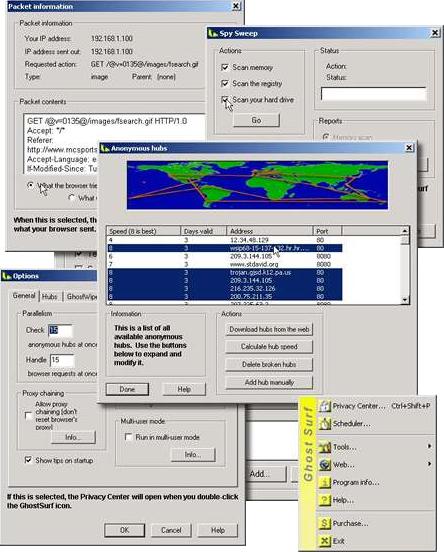Click the Program info icon
The width and height of the screenshot is (444, 552).
(325, 482)
